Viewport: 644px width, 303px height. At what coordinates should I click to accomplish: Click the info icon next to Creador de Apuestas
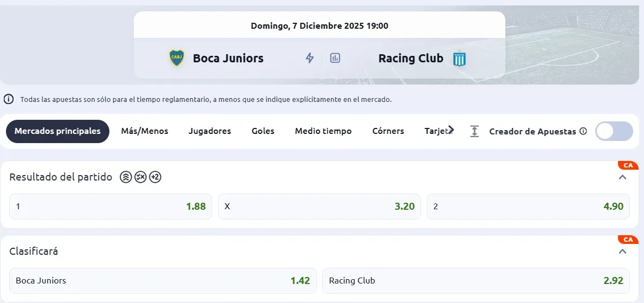(583, 131)
